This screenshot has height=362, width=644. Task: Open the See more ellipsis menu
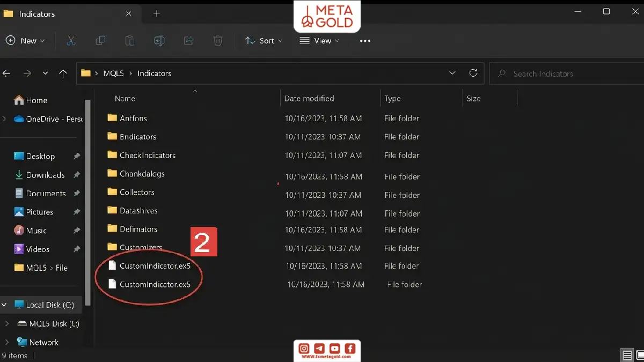pyautogui.click(x=365, y=41)
